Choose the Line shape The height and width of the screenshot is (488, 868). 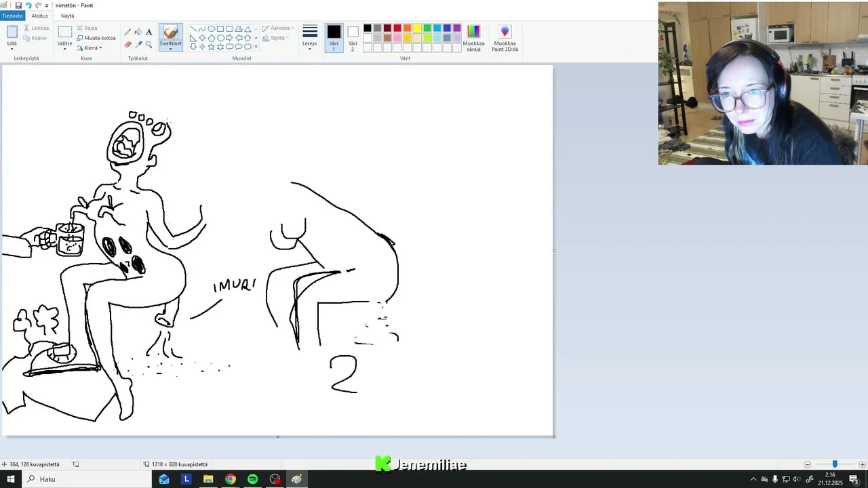[x=193, y=28]
